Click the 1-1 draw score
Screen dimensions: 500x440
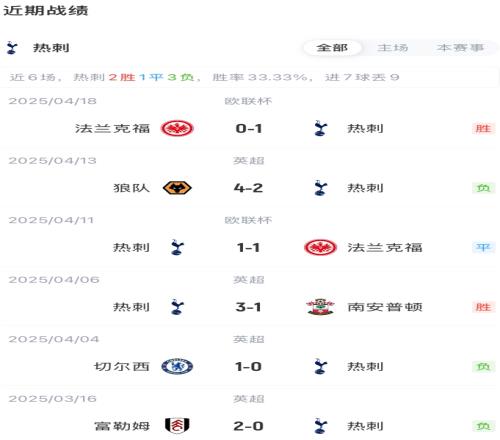pyautogui.click(x=249, y=248)
